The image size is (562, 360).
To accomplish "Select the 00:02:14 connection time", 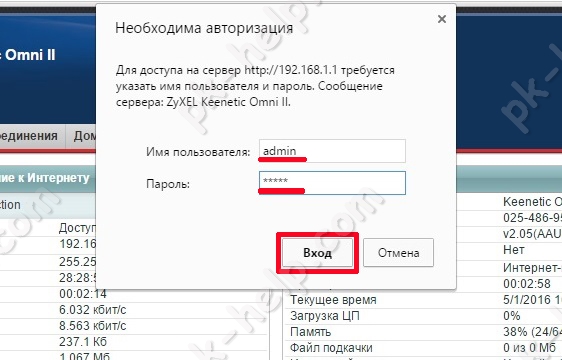I will [83, 294].
